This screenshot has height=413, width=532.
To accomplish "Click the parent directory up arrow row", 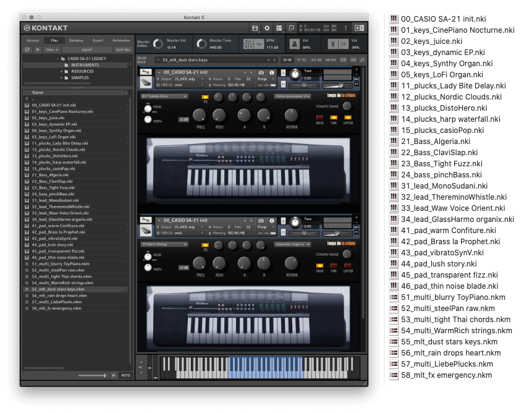I will coord(75,99).
